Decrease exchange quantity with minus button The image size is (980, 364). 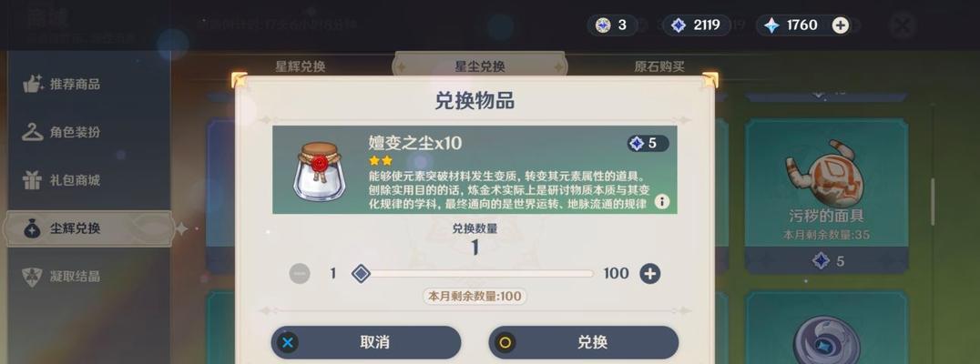(300, 274)
